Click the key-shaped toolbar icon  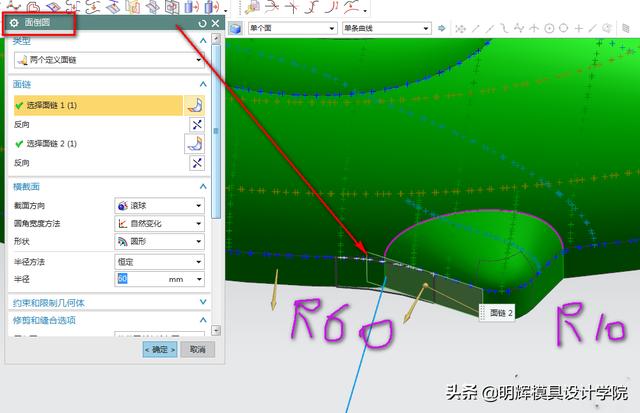[x=252, y=6]
